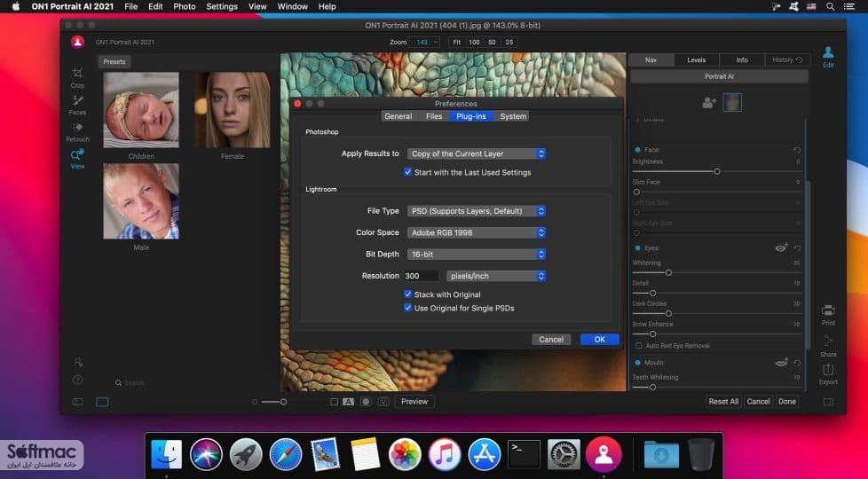Toggle the Eyes section on/off dot
The width and height of the screenshot is (868, 479).
(638, 248)
